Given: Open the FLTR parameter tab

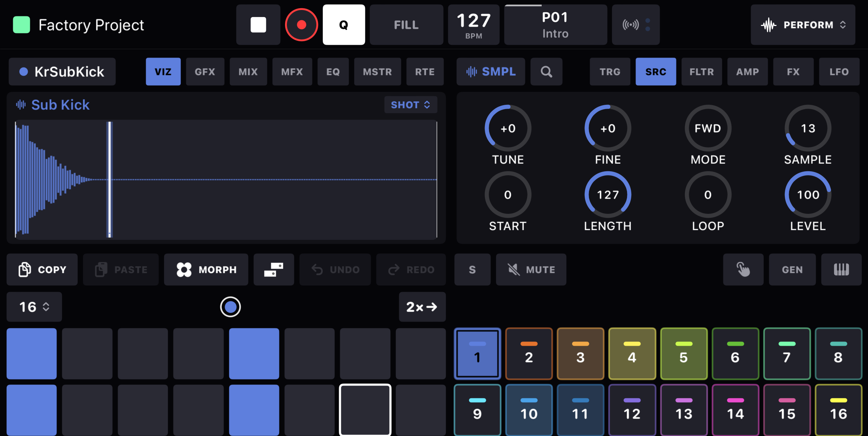Looking at the screenshot, I should [x=702, y=72].
